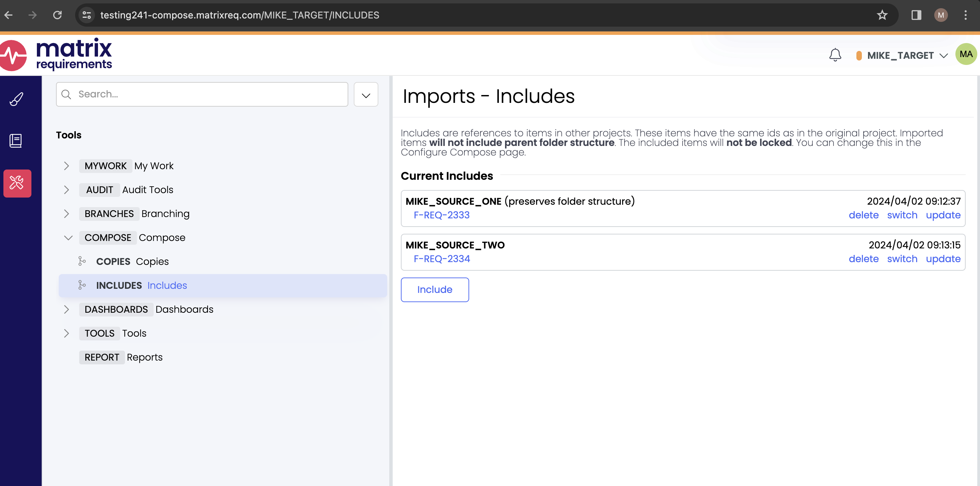Click the MIKE_SOURCE_ONE heading text

(453, 202)
